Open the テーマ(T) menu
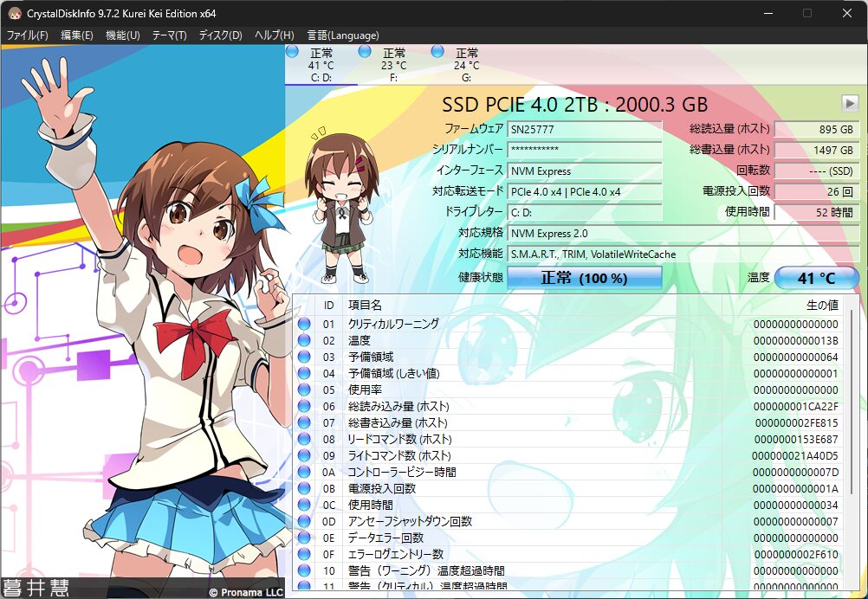 [169, 35]
